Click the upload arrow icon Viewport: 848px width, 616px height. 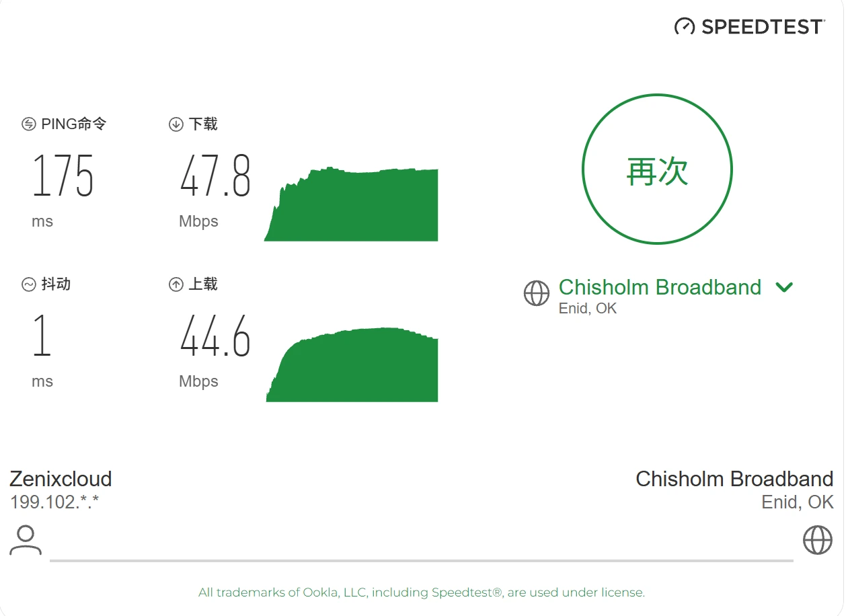coord(176,284)
